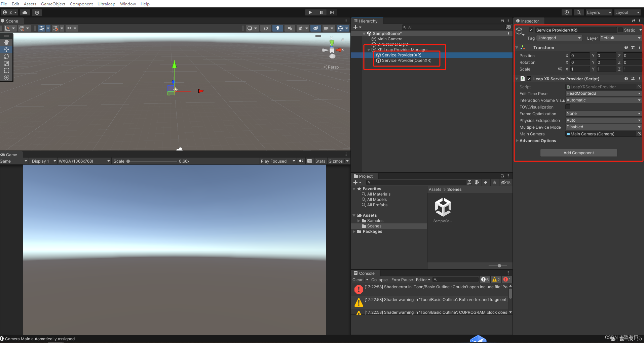Select the Rotate tool
This screenshot has height=343, width=644.
(6, 56)
